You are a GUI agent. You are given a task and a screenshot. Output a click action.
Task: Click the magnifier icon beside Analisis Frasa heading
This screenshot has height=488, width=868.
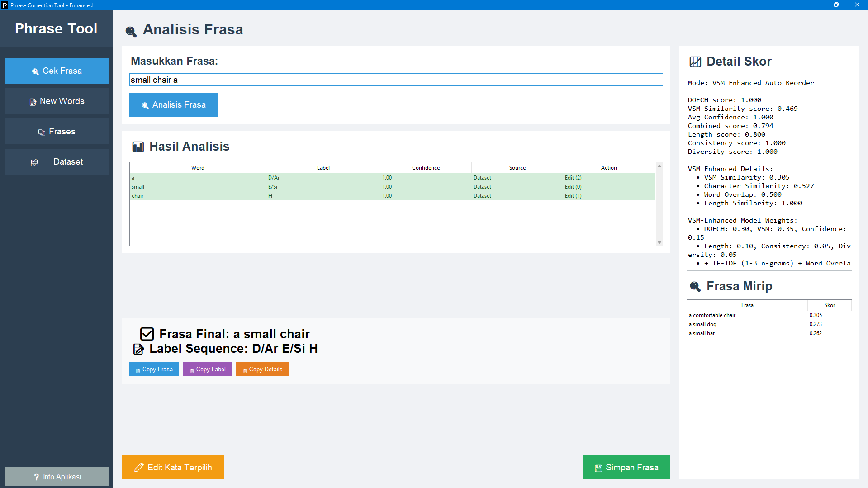(x=131, y=31)
